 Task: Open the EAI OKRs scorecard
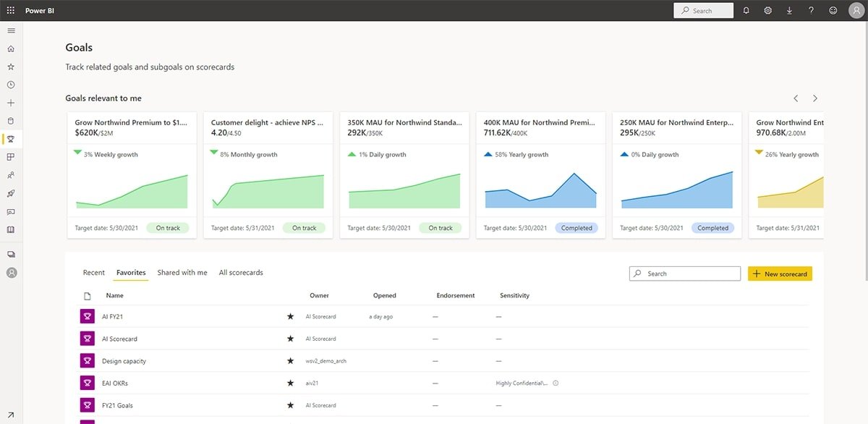(116, 382)
